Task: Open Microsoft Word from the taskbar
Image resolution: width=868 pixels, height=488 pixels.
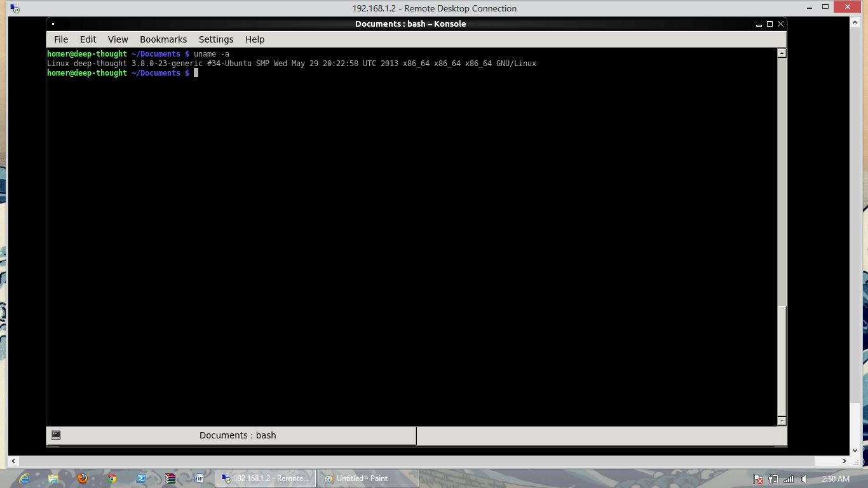Action: [x=200, y=478]
